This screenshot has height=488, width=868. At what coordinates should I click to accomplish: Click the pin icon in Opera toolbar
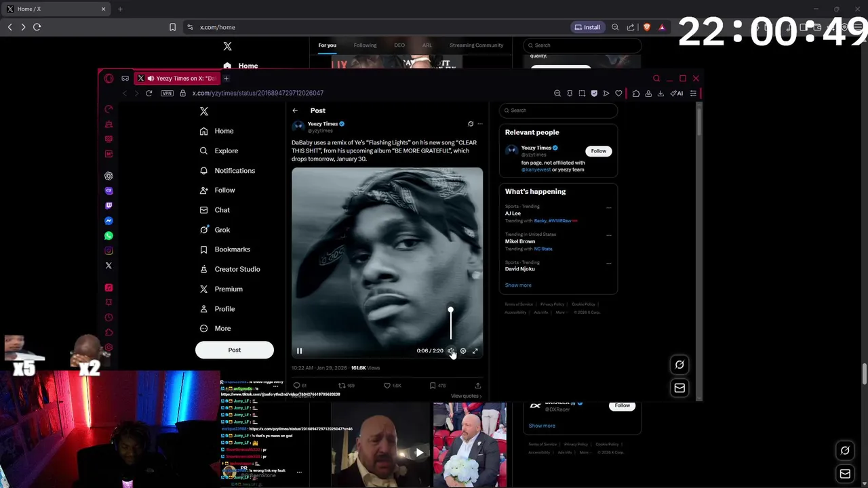click(570, 94)
